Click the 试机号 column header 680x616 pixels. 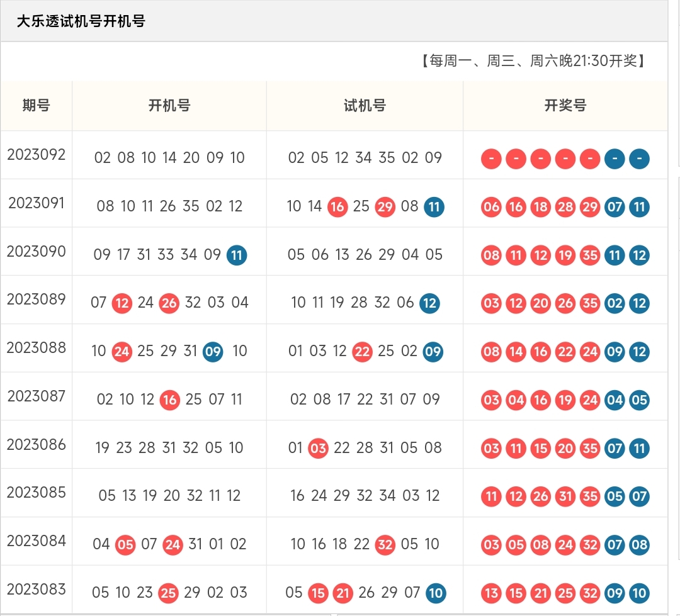coord(365,105)
